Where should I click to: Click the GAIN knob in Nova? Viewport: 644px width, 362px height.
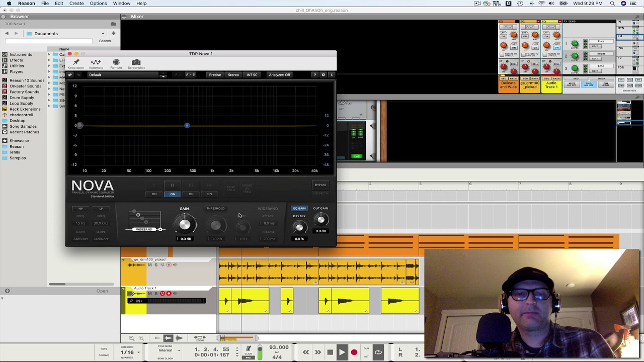pyautogui.click(x=185, y=224)
